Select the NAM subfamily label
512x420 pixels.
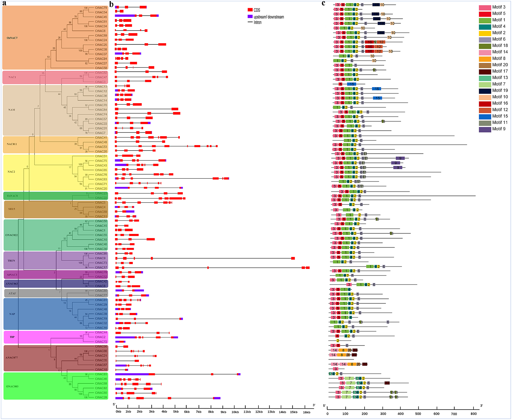(12, 110)
